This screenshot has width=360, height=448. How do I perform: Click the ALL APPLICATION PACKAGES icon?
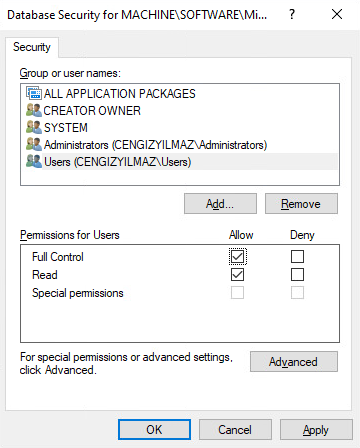click(34, 93)
